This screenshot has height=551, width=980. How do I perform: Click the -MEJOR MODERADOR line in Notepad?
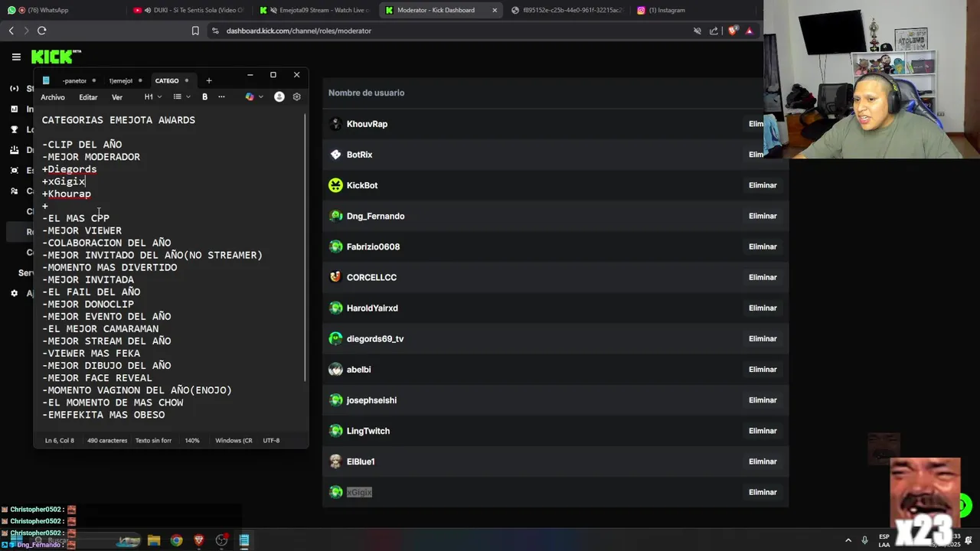(91, 157)
